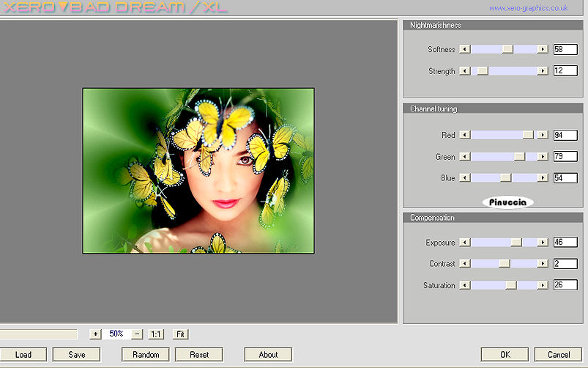This screenshot has width=588, height=368.
Task: Click the left arrow of the Strength slider
Action: [465, 71]
